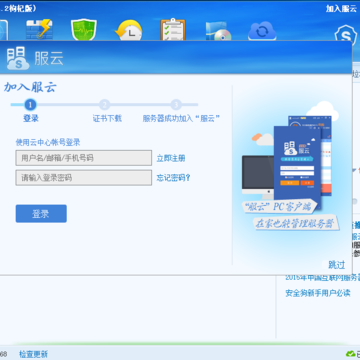This screenshot has width=360, height=360.
Task: Open the software box with CD icon
Action: point(218,31)
